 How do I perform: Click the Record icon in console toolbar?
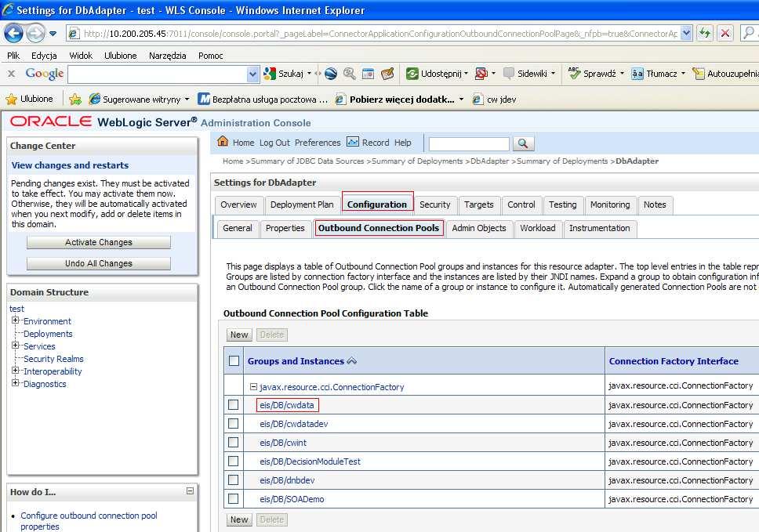(353, 142)
